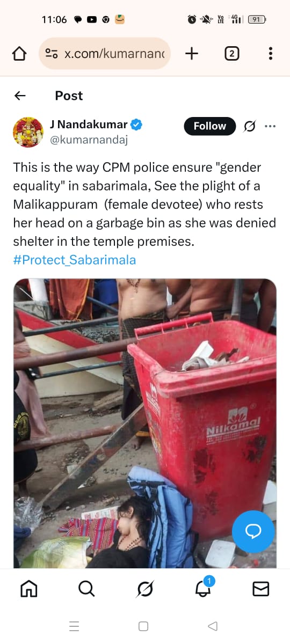Open Notifications bell with 1 badge
Screen dimensions: 290x644
click(x=203, y=588)
